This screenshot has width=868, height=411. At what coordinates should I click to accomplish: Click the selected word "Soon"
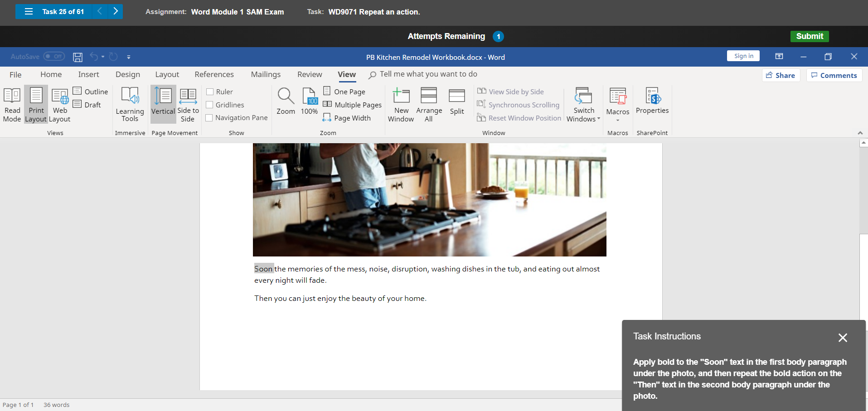tap(264, 269)
